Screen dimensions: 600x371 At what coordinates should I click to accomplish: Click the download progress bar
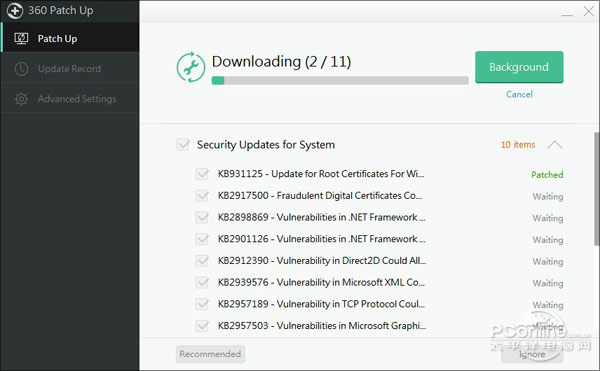[x=340, y=80]
